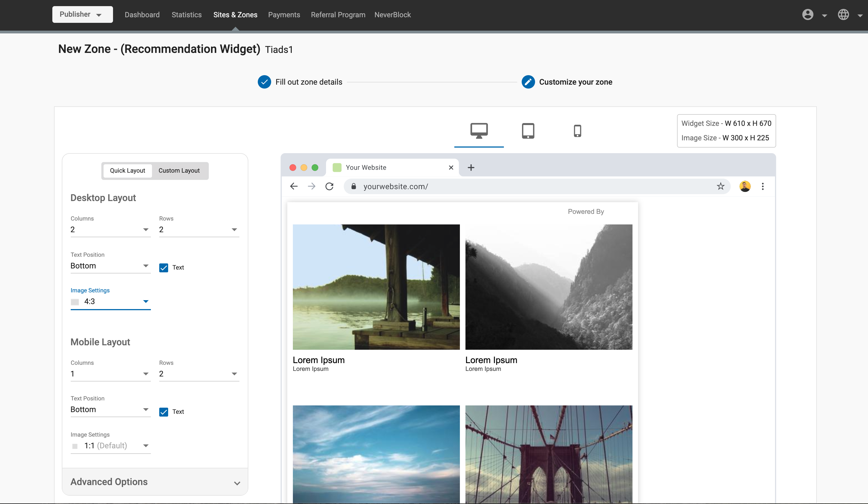Click the Brooklyn Bridge preview thumbnail
The image size is (868, 504).
[548, 454]
